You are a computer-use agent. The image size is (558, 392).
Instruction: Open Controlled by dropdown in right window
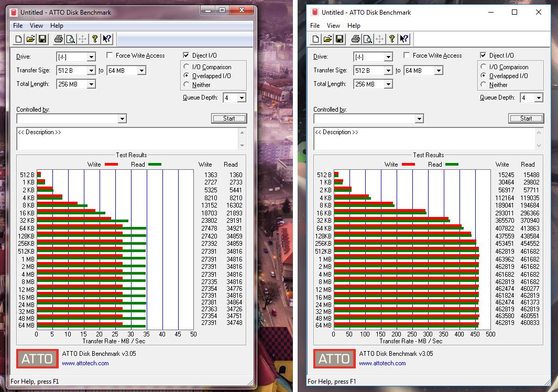(x=419, y=118)
